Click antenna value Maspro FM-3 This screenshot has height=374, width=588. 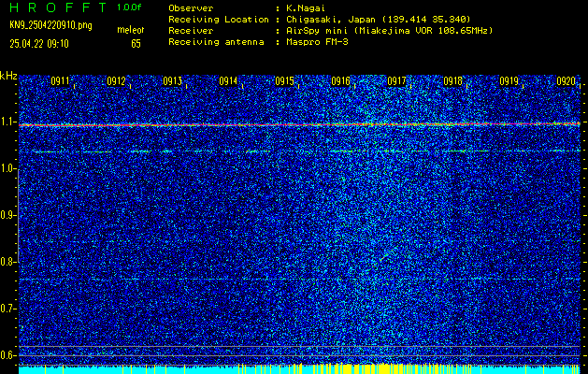(x=317, y=42)
